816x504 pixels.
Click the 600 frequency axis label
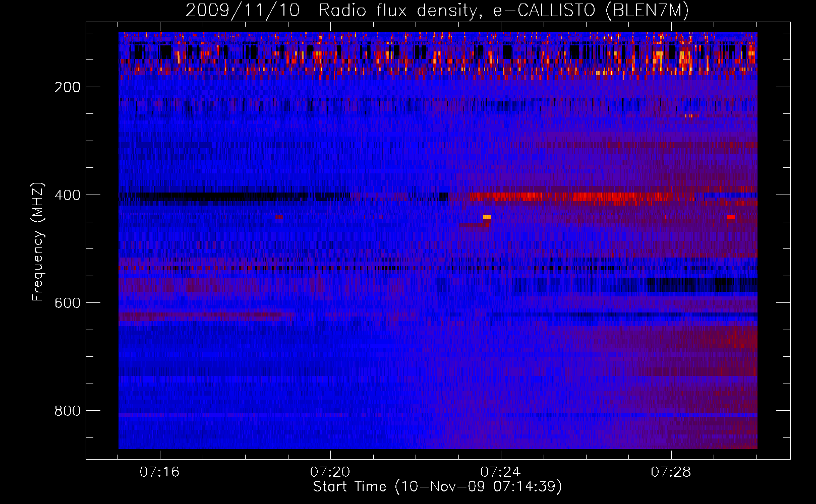(x=68, y=303)
